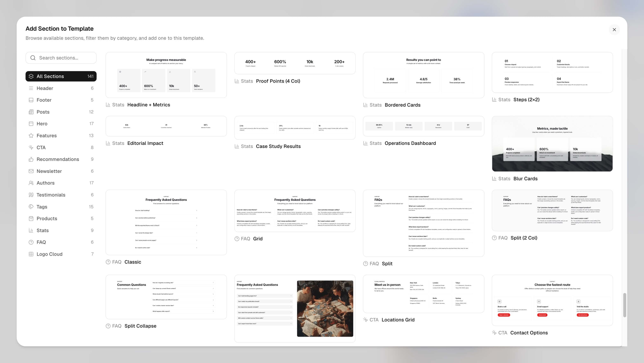The image size is (644, 363).
Task: Click the search magnifier icon
Action: coord(33,58)
